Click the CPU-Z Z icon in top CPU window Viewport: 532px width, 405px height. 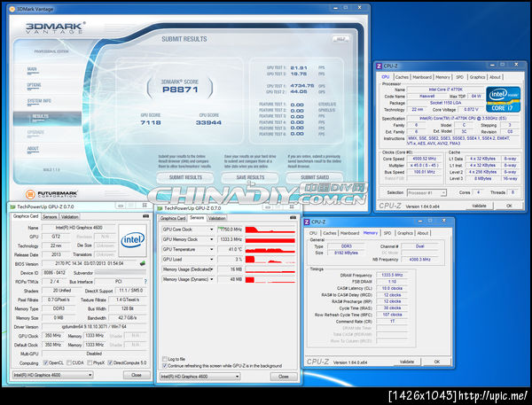(379, 66)
